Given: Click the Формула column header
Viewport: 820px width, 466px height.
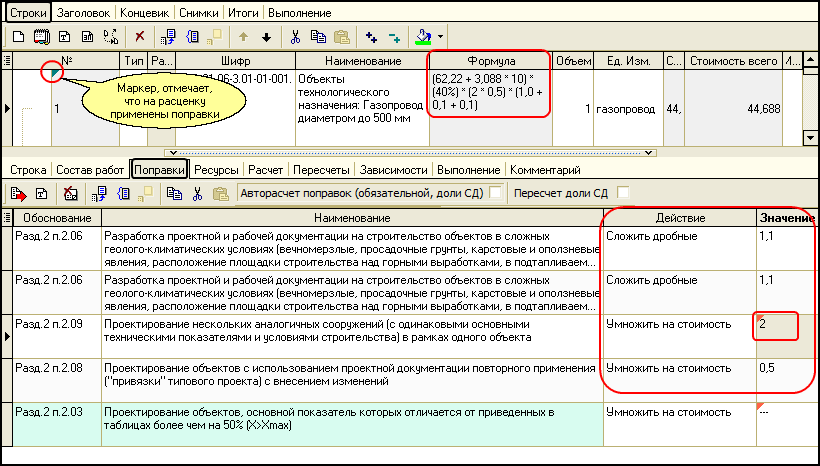Looking at the screenshot, I should click(x=489, y=61).
